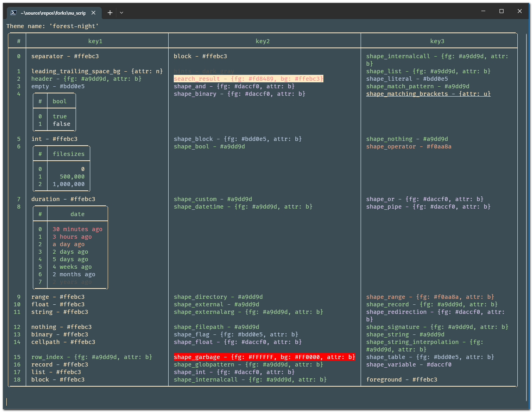Expand the new tab profile dropdown arrow
The width and height of the screenshot is (532, 412).
pos(122,13)
